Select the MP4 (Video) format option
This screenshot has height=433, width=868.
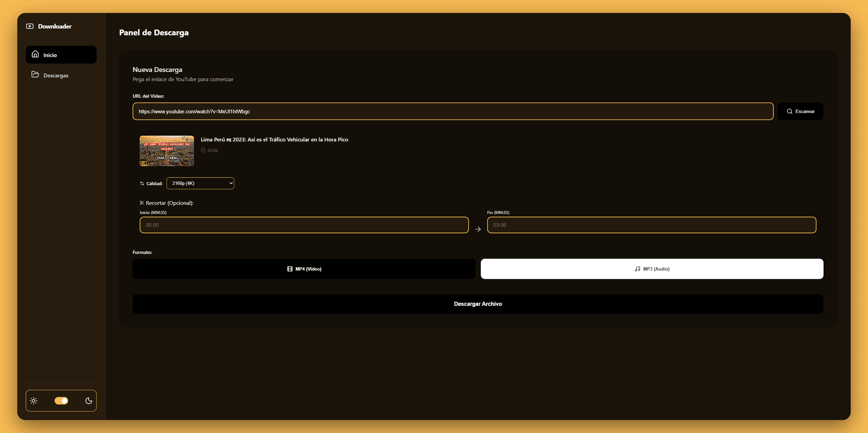(303, 269)
